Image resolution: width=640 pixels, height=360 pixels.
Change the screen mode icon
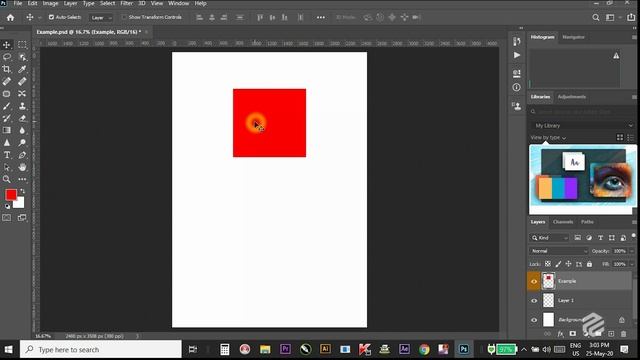click(x=22, y=218)
